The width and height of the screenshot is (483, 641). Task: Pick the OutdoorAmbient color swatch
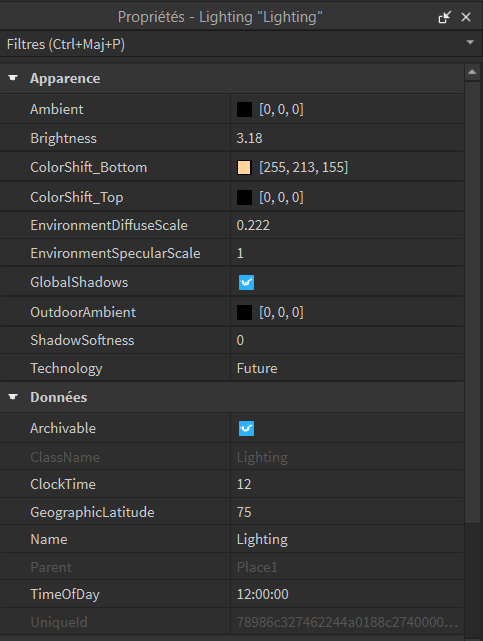[x=244, y=313]
